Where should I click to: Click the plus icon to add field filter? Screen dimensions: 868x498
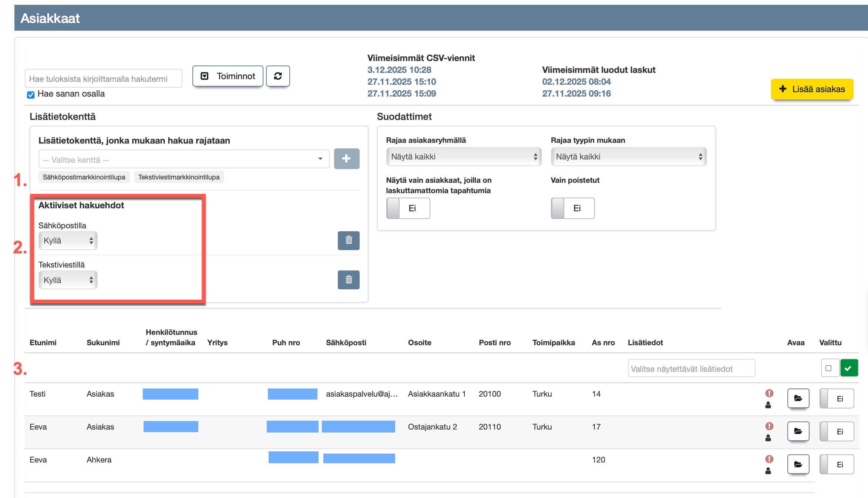click(x=346, y=159)
